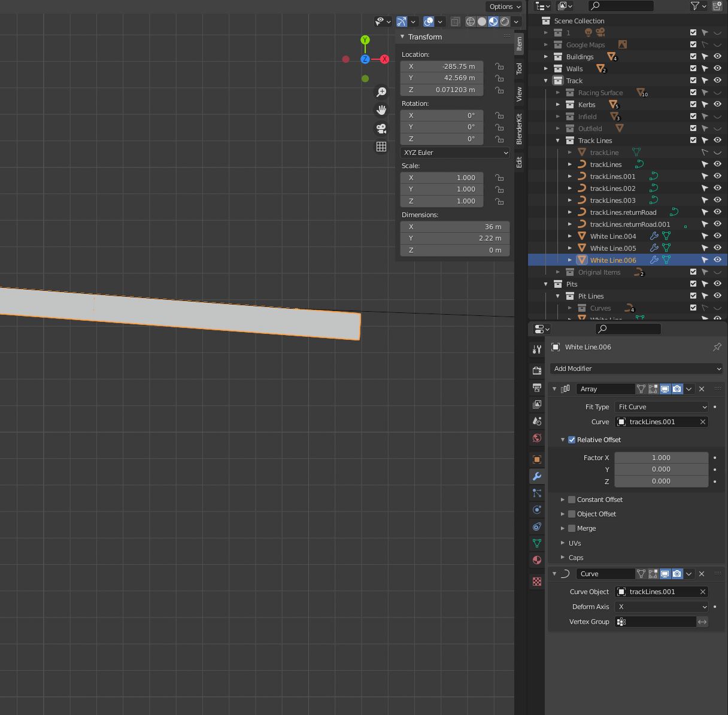728x715 pixels.
Task: Lock Location X transform
Action: tap(499, 66)
